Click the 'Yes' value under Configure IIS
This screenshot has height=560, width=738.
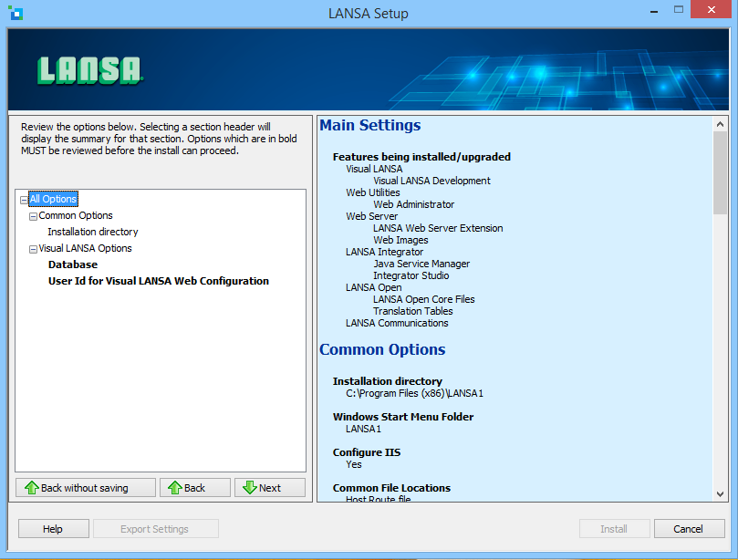tap(353, 464)
